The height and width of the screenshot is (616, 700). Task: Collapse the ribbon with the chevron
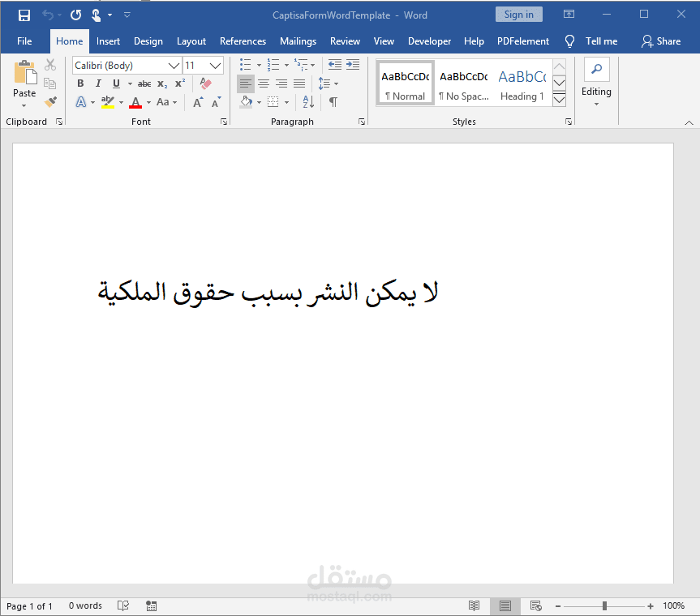[x=689, y=122]
